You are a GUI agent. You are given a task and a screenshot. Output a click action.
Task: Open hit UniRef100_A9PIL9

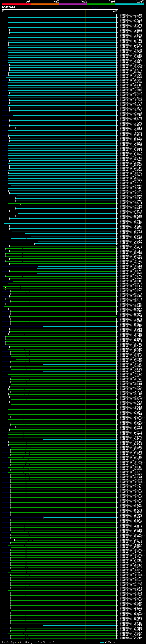pyautogui.click(x=131, y=22)
